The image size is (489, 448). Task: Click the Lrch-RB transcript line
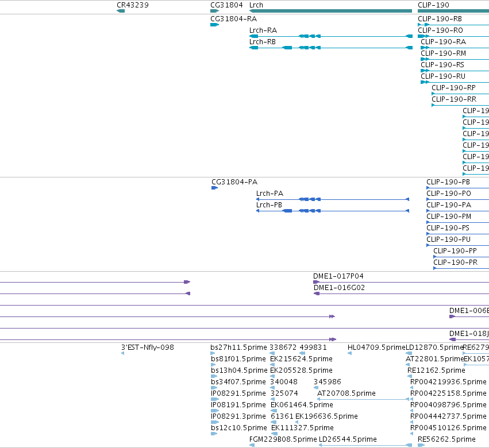331,48
